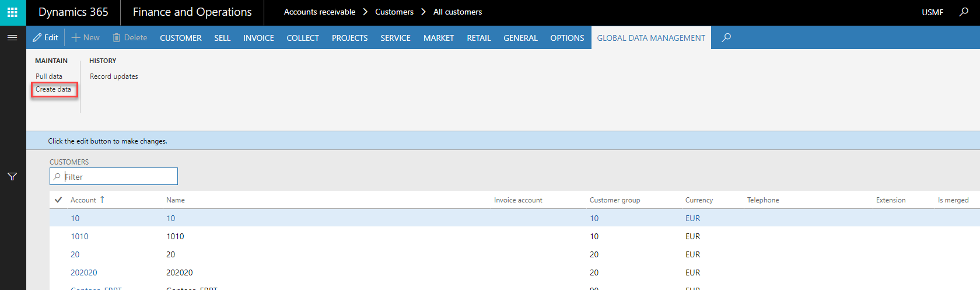
Task: Click customer group cell in the 202020 row
Action: pyautogui.click(x=594, y=272)
